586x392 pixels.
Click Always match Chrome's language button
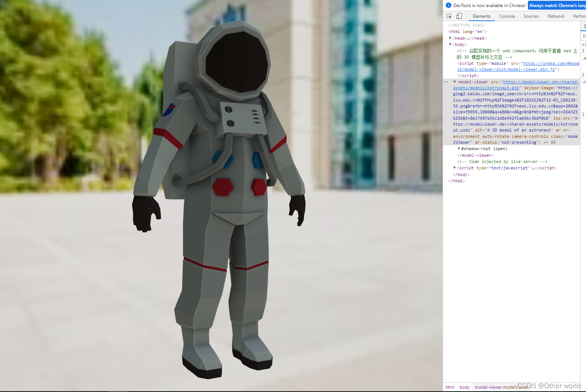[x=557, y=6]
